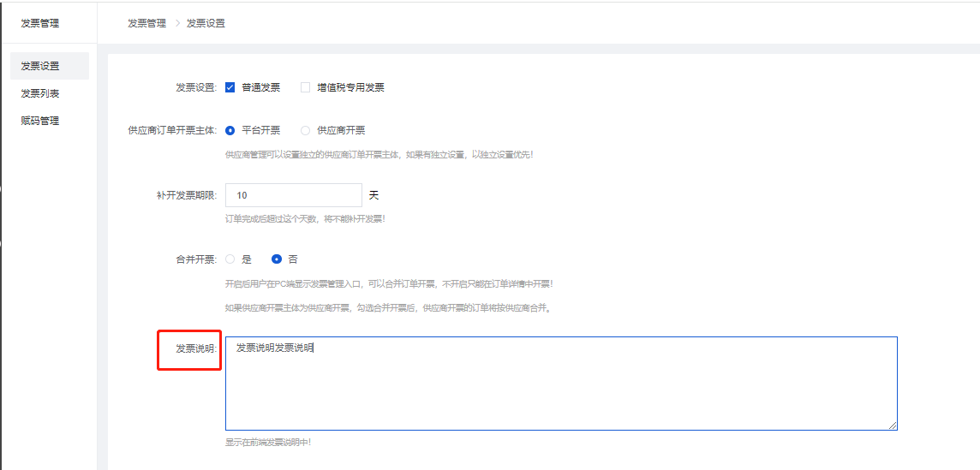This screenshot has width=980, height=470.
Task: Click the 发票说明 field label
Action: pyautogui.click(x=195, y=348)
